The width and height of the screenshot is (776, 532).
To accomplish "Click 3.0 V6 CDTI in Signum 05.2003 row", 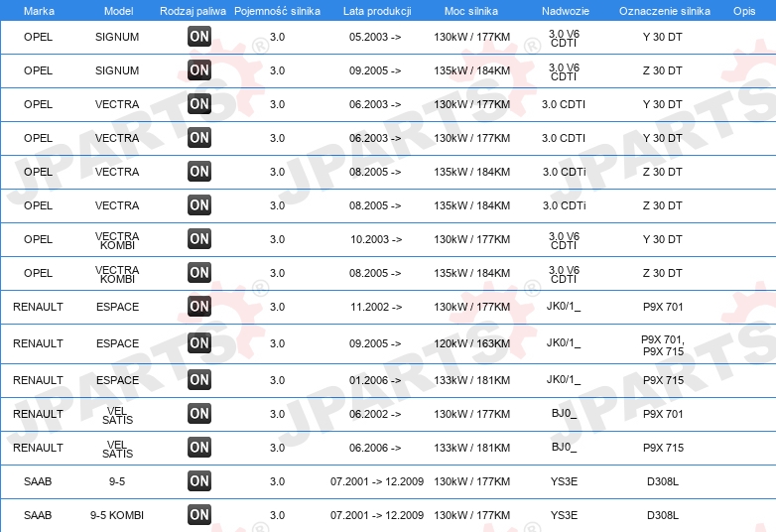I will 564,38.
